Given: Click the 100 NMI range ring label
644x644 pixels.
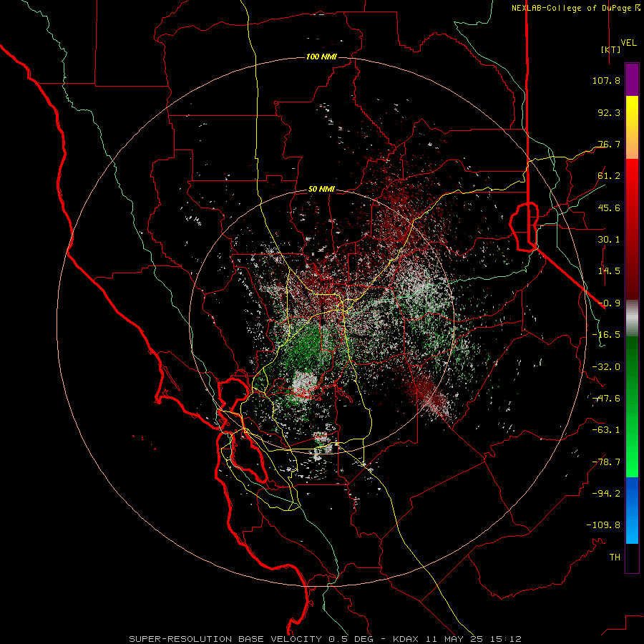Looking at the screenshot, I should (x=321, y=57).
